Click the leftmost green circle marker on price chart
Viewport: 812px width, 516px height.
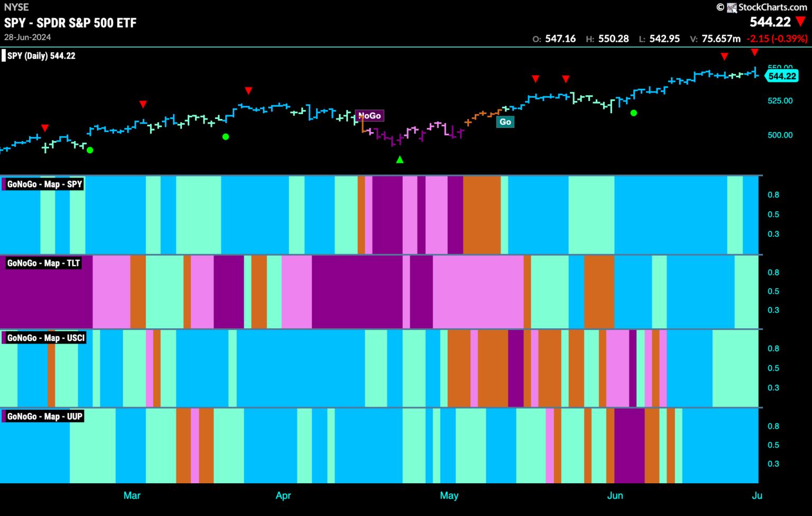[x=90, y=150]
